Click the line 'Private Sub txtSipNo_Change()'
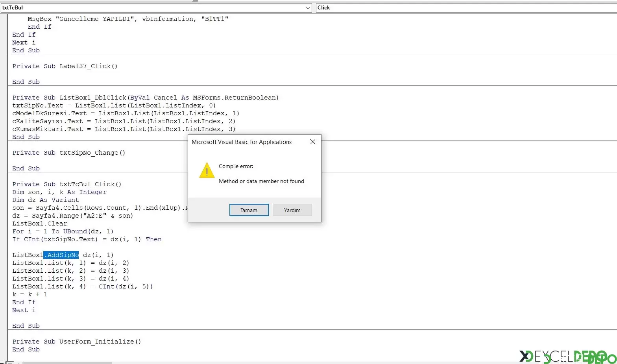This screenshot has height=364, width=617. point(69,153)
